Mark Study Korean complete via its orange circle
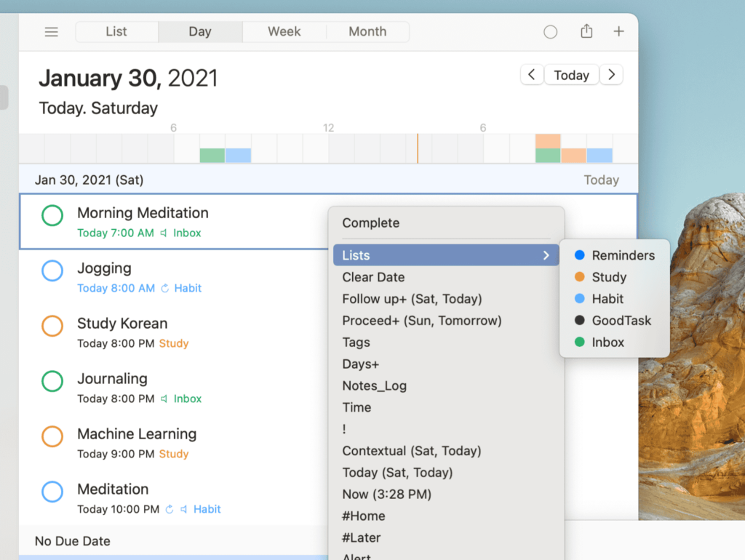 click(52, 326)
